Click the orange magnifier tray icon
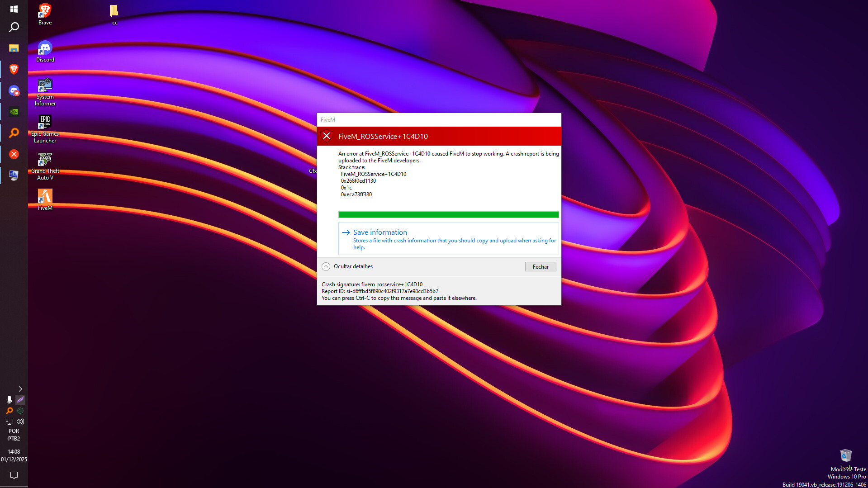This screenshot has width=868, height=488. pyautogui.click(x=9, y=411)
